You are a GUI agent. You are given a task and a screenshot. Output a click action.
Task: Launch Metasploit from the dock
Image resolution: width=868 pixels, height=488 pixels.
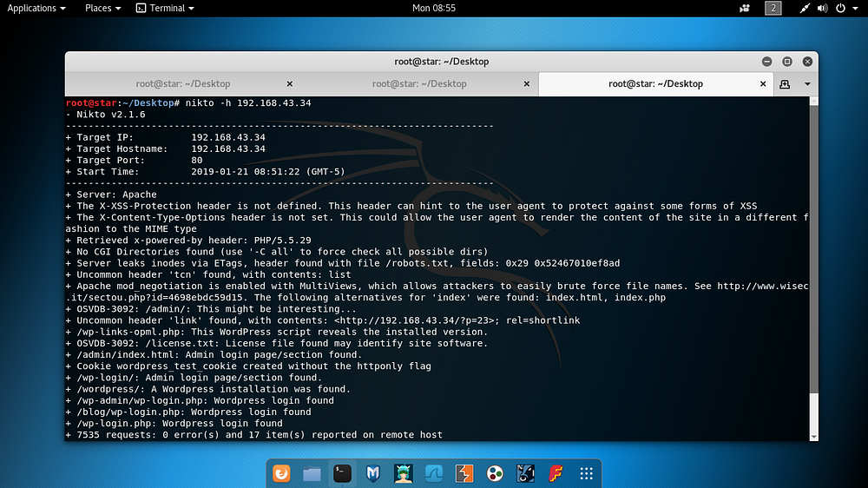(372, 473)
